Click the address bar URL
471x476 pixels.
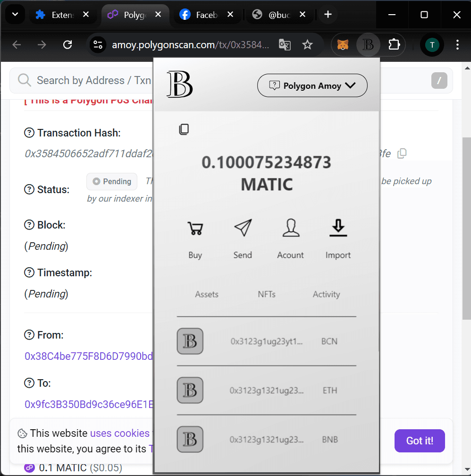point(190,45)
